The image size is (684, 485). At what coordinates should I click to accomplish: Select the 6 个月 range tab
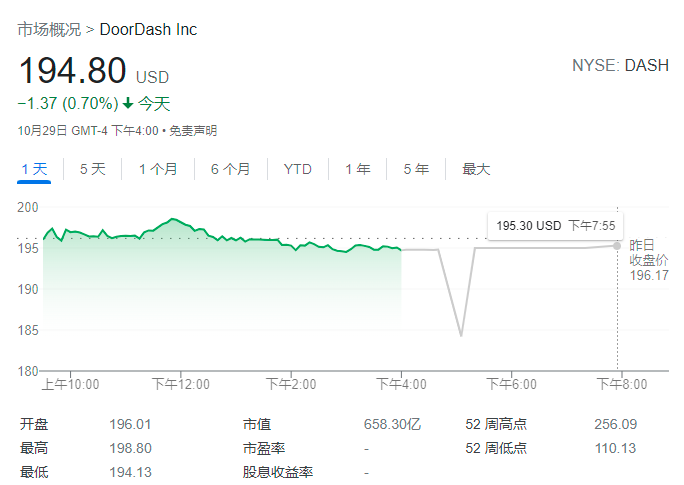tap(230, 169)
